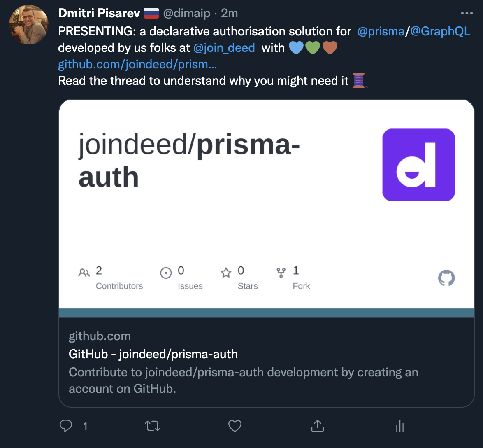Open the three-dot more options menu
The width and height of the screenshot is (483, 448).
pos(467,13)
